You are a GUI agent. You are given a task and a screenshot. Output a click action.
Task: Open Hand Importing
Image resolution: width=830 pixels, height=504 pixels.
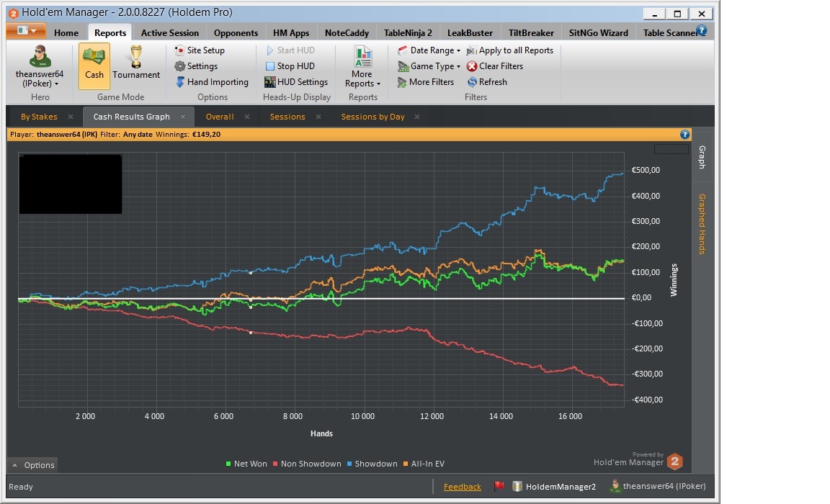coord(212,82)
